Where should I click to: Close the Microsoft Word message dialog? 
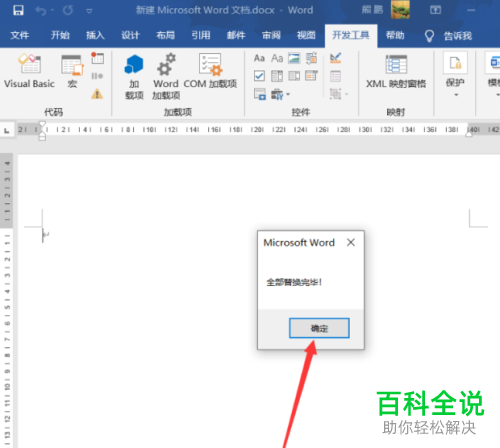point(351,242)
